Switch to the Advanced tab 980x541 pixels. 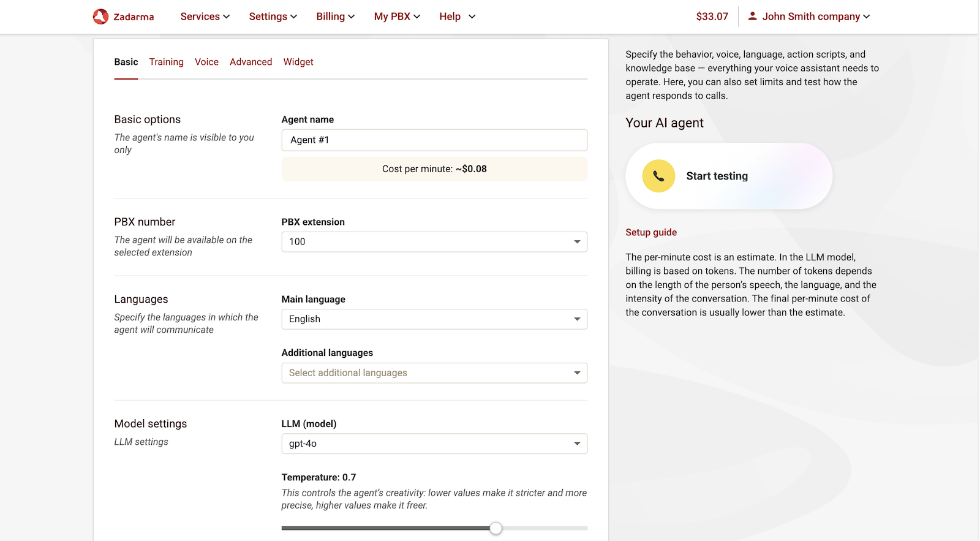point(251,62)
